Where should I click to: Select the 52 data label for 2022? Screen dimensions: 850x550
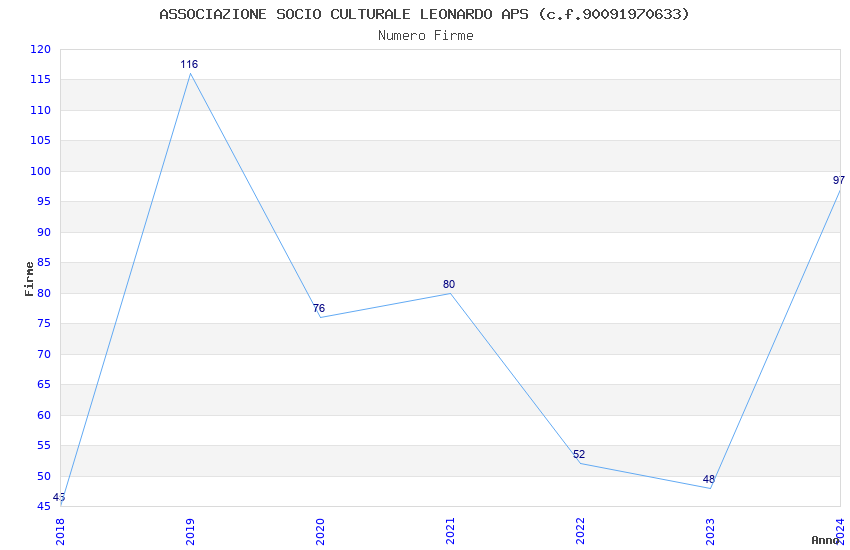point(579,455)
